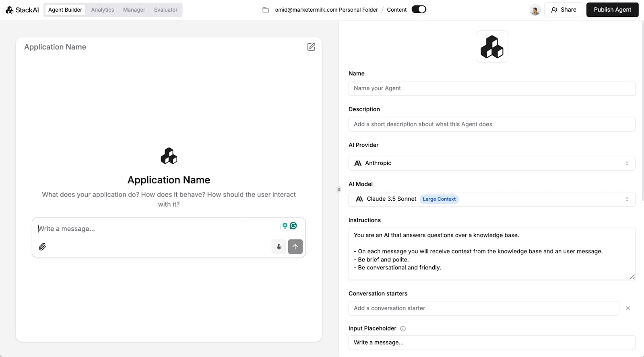Click the Application Name title at card top
This screenshot has width=644, height=357.
(55, 47)
